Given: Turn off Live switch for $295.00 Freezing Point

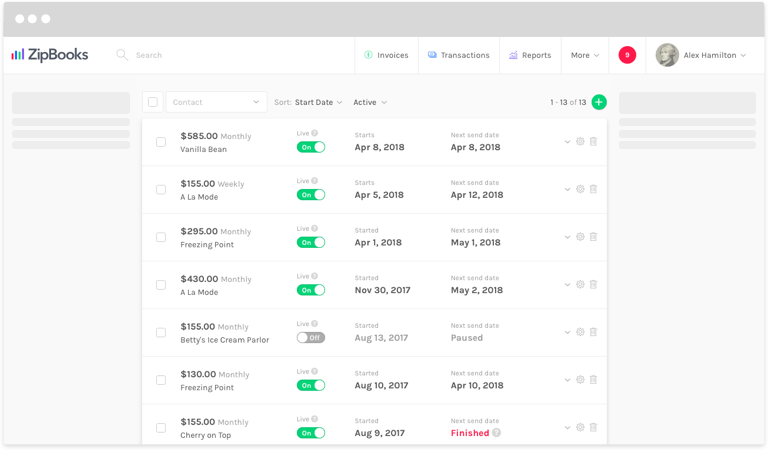Looking at the screenshot, I should point(311,242).
